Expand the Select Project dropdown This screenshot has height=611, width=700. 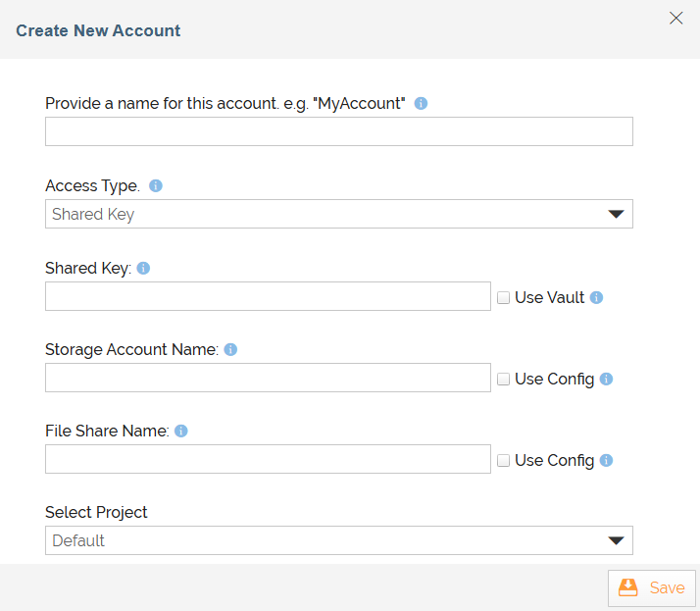[338, 540]
